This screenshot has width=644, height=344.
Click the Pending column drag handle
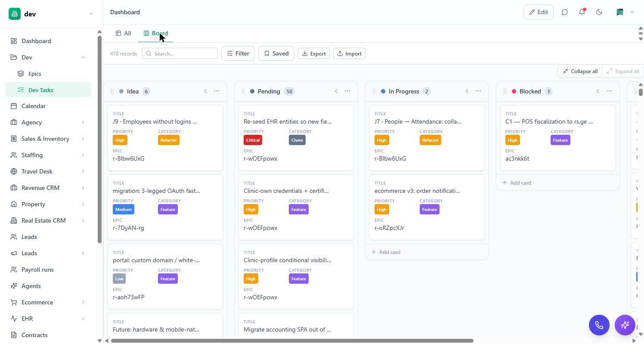tap(243, 91)
